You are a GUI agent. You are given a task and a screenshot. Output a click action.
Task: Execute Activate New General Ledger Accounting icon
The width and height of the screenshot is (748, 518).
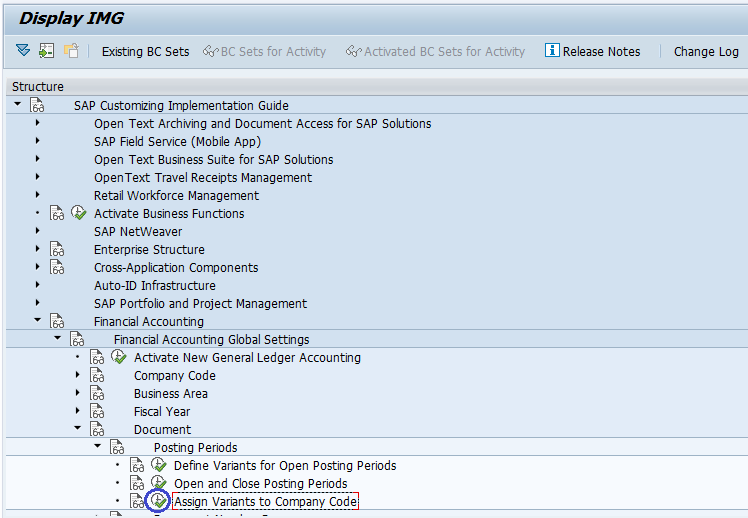119,357
